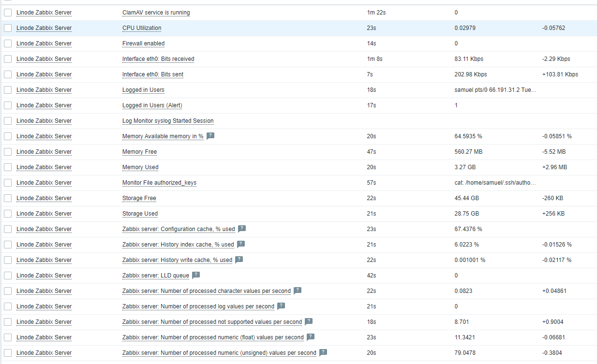Open Zabbix server: LLD queue item

pos(156,276)
